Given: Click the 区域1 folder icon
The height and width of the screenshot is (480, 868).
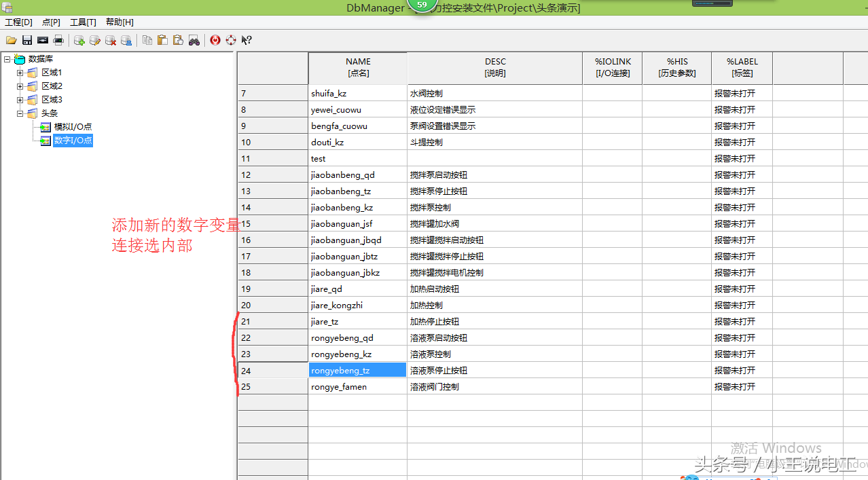Looking at the screenshot, I should pyautogui.click(x=32, y=73).
